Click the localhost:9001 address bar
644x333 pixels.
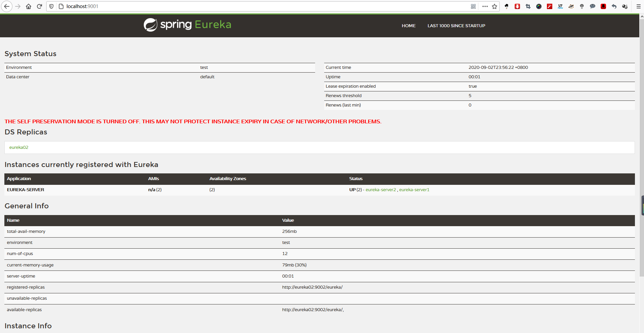[235, 6]
